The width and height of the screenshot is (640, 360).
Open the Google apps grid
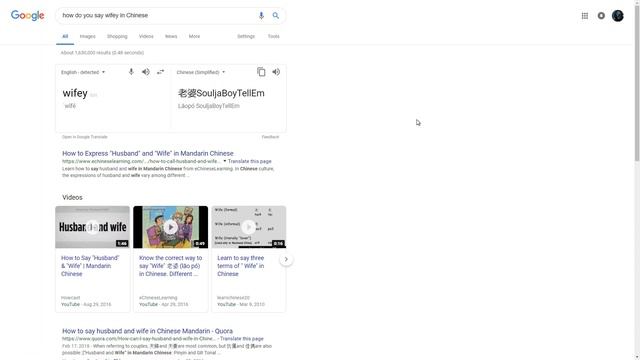coord(584,16)
